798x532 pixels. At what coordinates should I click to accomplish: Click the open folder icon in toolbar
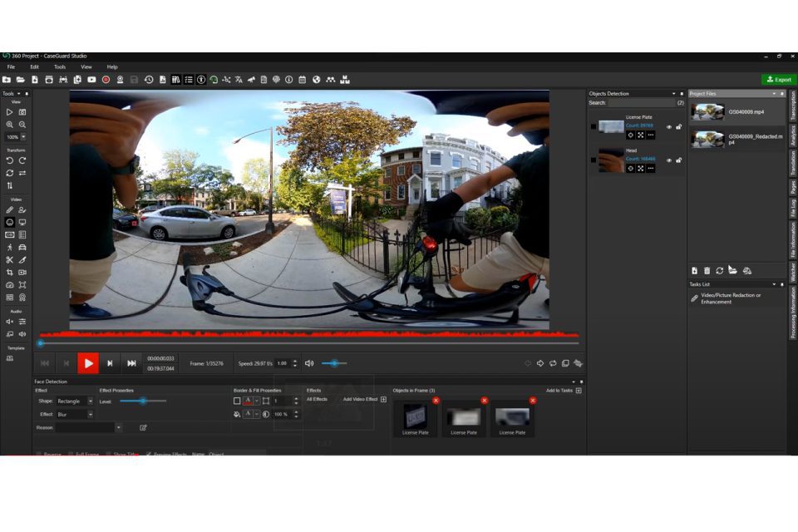(20, 80)
